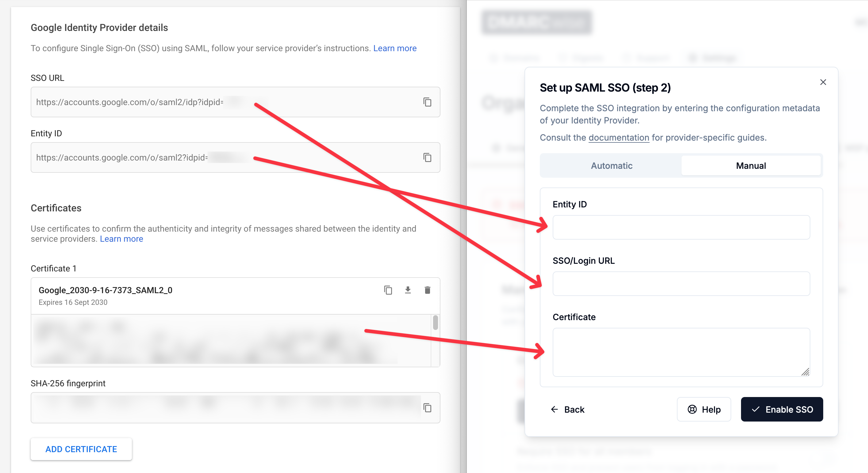The width and height of the screenshot is (868, 473).
Task: Open the documentation link
Action: [x=618, y=137]
